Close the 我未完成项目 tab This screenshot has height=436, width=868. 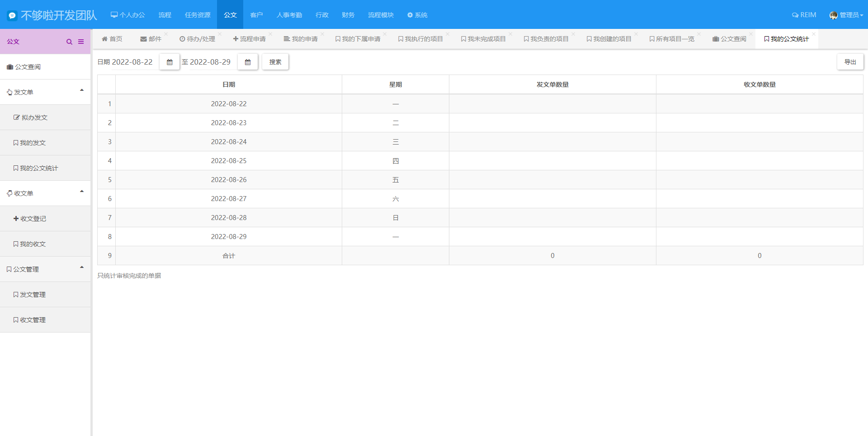click(x=510, y=34)
